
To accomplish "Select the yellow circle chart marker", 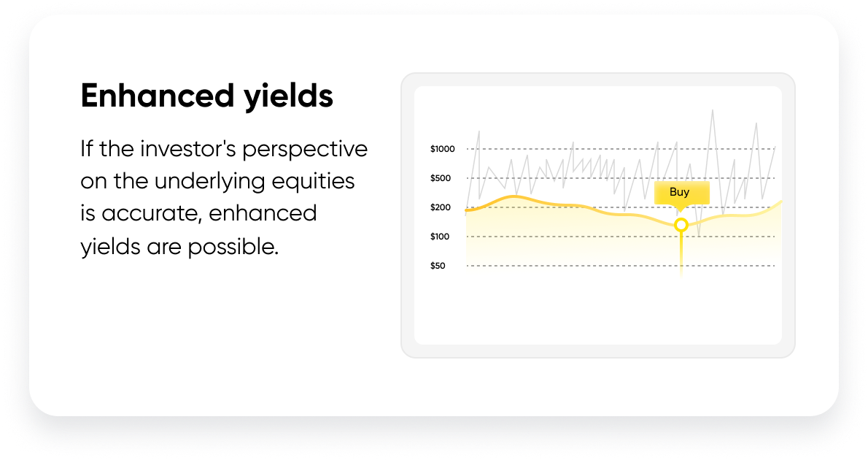I will pyautogui.click(x=681, y=225).
